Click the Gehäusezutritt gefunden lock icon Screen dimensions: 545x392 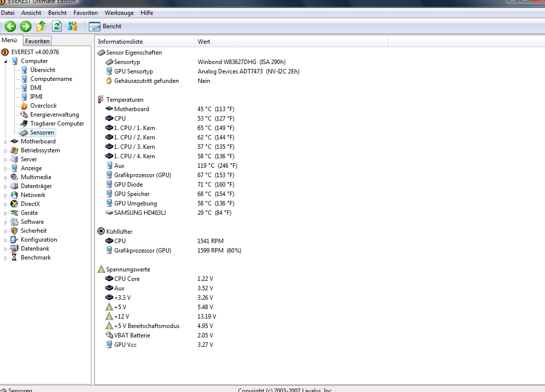[x=109, y=81]
